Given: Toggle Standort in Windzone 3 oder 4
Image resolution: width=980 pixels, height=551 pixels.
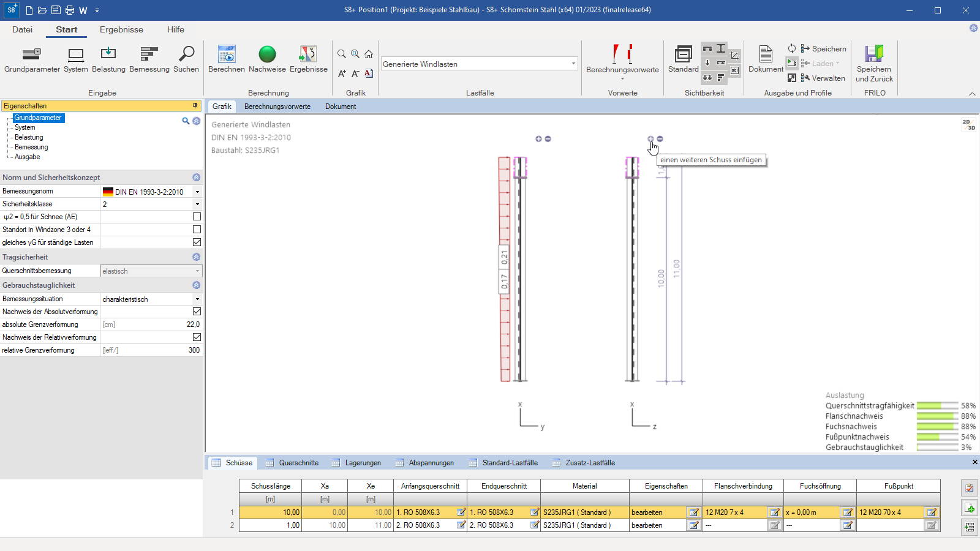Looking at the screenshot, I should click(x=197, y=230).
